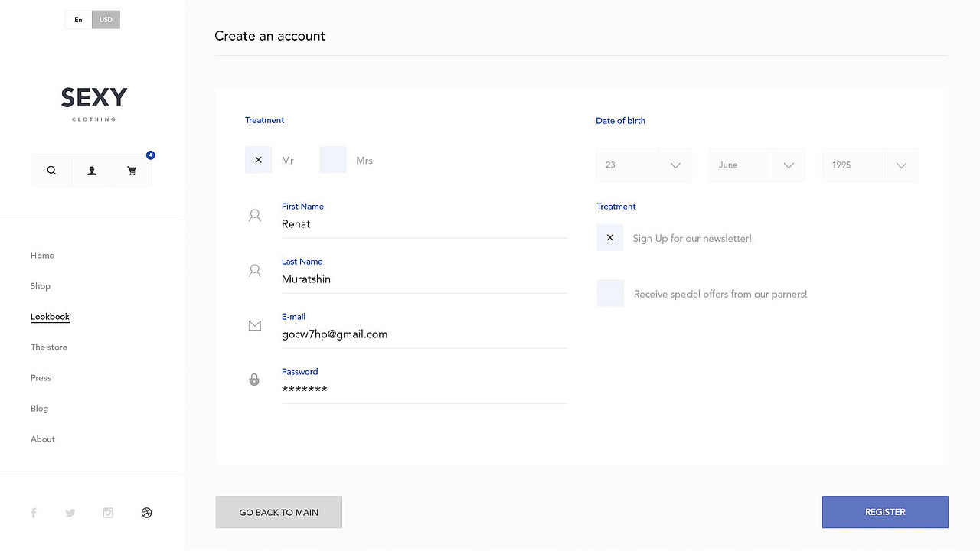
Task: Open the search icon in sidebar
Action: [51, 171]
